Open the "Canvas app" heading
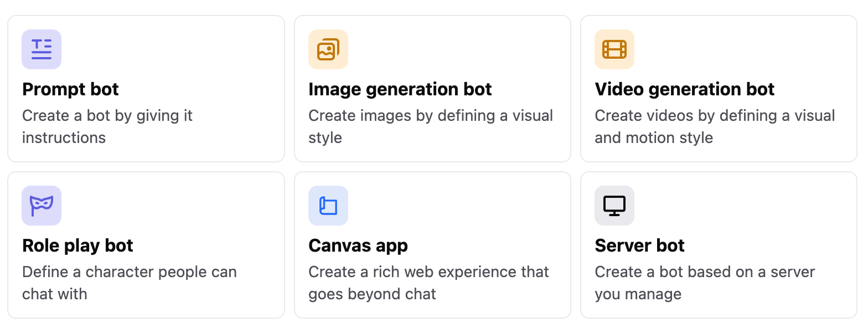The image size is (868, 327). (358, 246)
